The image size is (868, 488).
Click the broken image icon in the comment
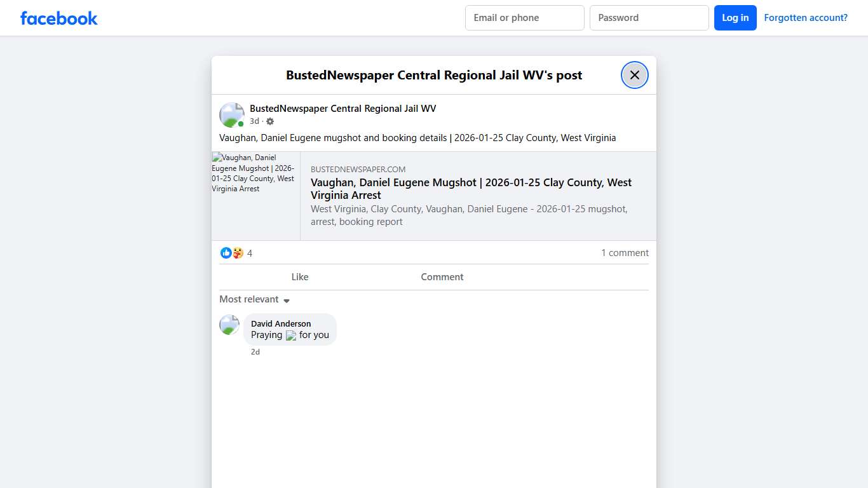pos(290,335)
